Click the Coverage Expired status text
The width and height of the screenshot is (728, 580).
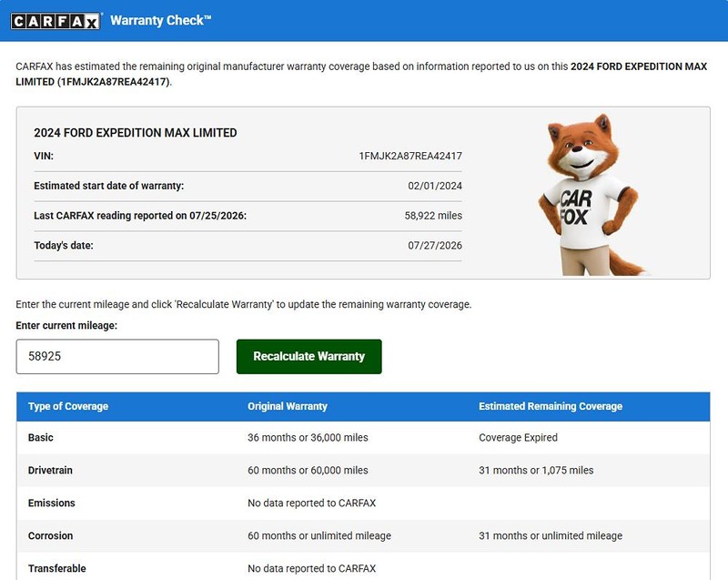[518, 437]
